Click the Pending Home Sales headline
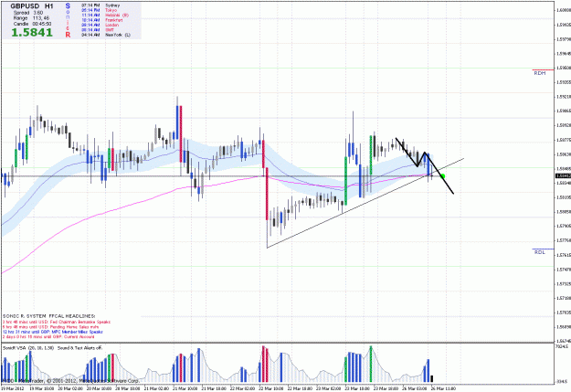Viewport: 571px width, 392px height. [50, 327]
